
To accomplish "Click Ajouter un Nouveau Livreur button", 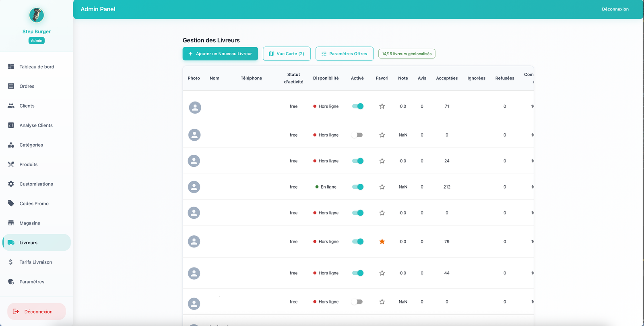I will point(220,54).
